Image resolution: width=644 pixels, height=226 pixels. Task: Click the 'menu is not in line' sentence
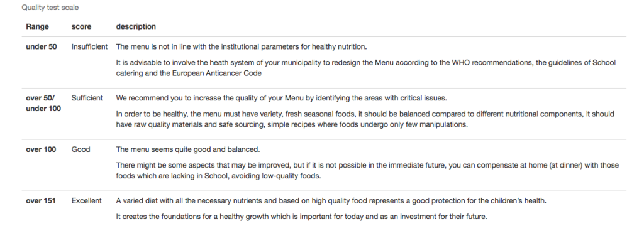tap(241, 46)
